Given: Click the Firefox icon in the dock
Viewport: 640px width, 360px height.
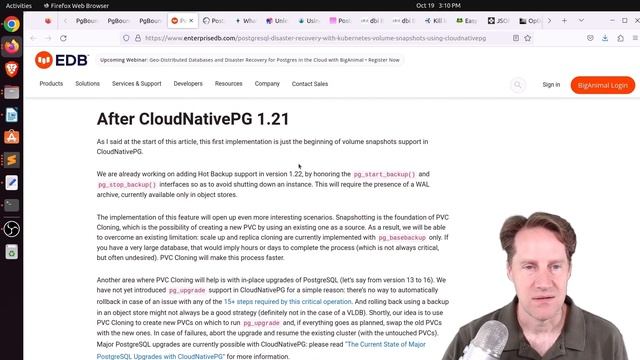Looking at the screenshot, I should click(x=11, y=47).
